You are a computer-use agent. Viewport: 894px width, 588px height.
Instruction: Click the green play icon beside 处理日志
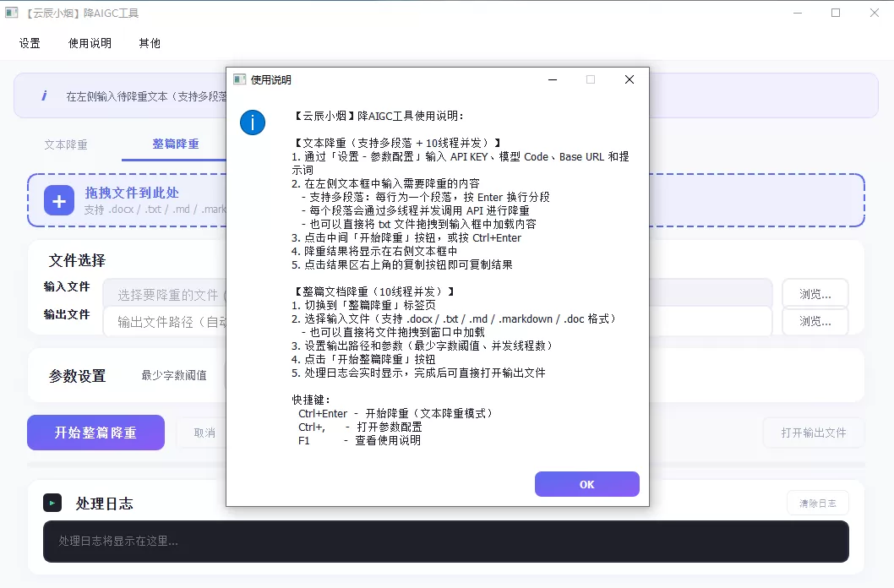point(52,504)
